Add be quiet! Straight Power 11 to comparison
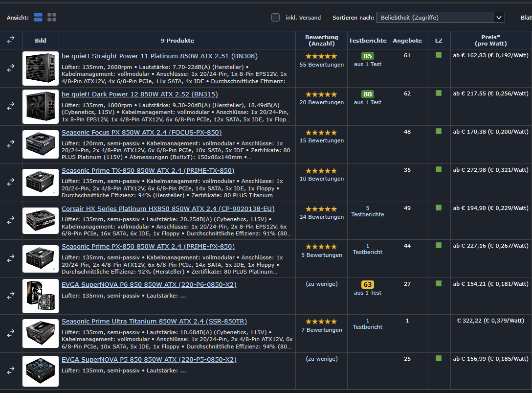The height and width of the screenshot is (393, 532). pyautogui.click(x=11, y=69)
